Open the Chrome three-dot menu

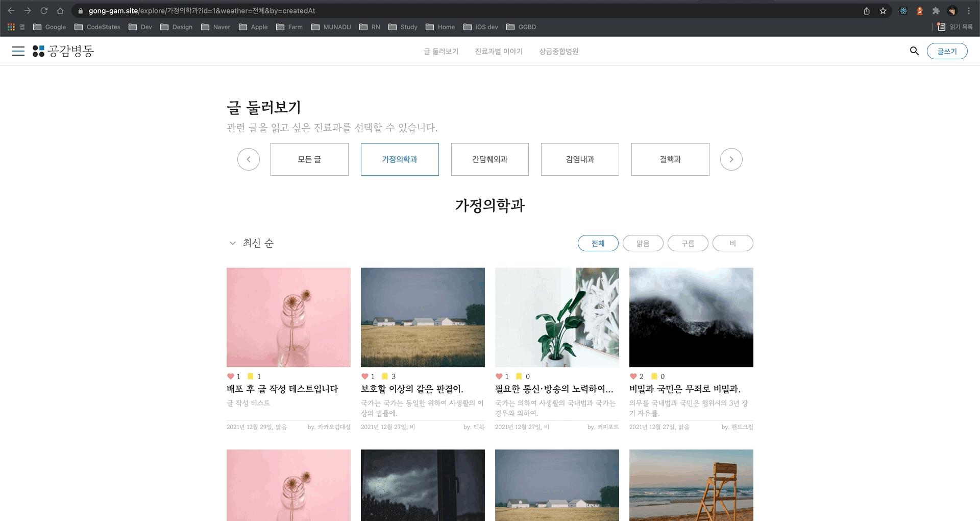coord(969,11)
